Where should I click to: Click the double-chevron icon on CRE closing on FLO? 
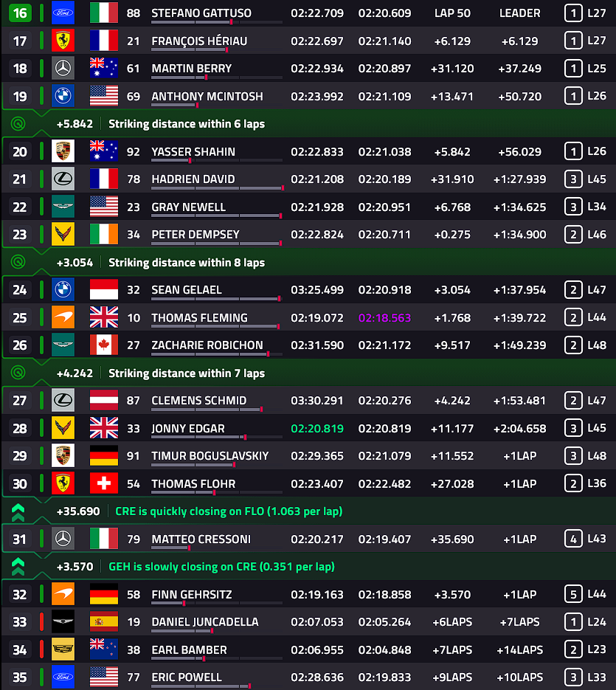18,511
